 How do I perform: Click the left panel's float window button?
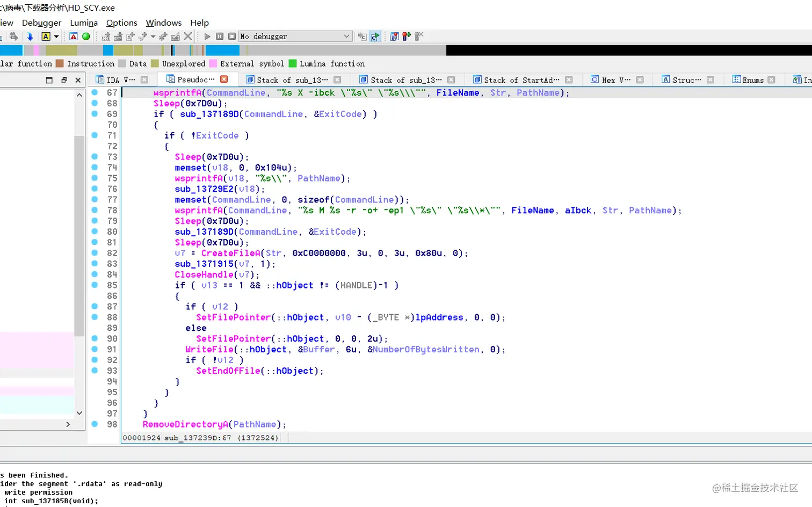click(x=64, y=80)
